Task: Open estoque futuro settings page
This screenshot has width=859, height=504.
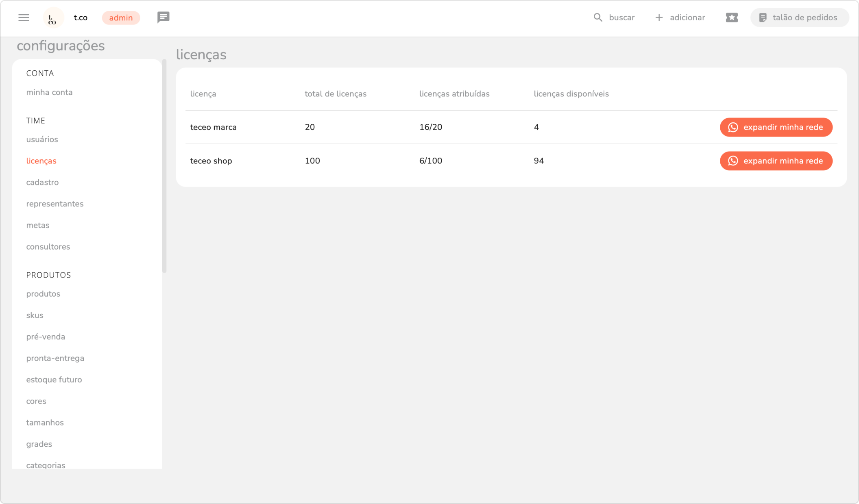Action: coord(54,380)
